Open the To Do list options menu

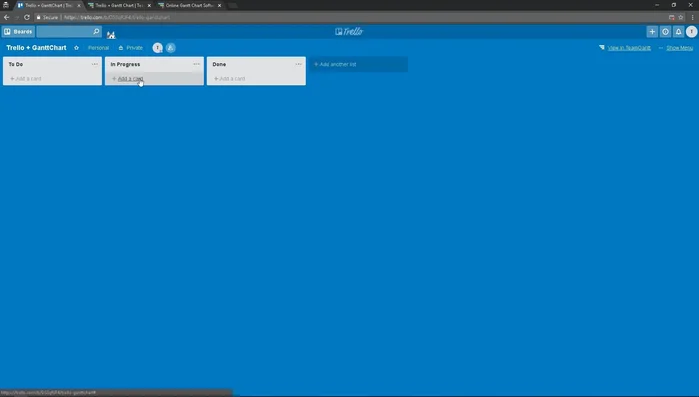95,64
